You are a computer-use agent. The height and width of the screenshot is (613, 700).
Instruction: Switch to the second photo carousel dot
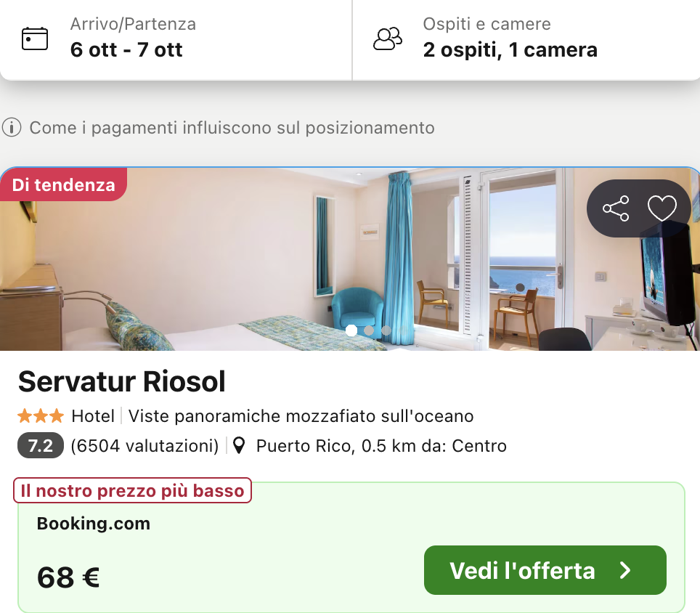(369, 330)
